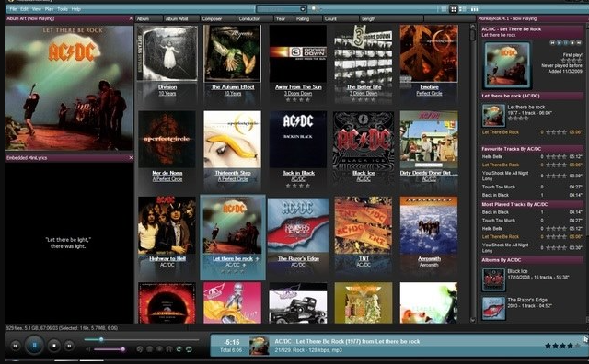Go back to the previous track

pyautogui.click(x=16, y=346)
